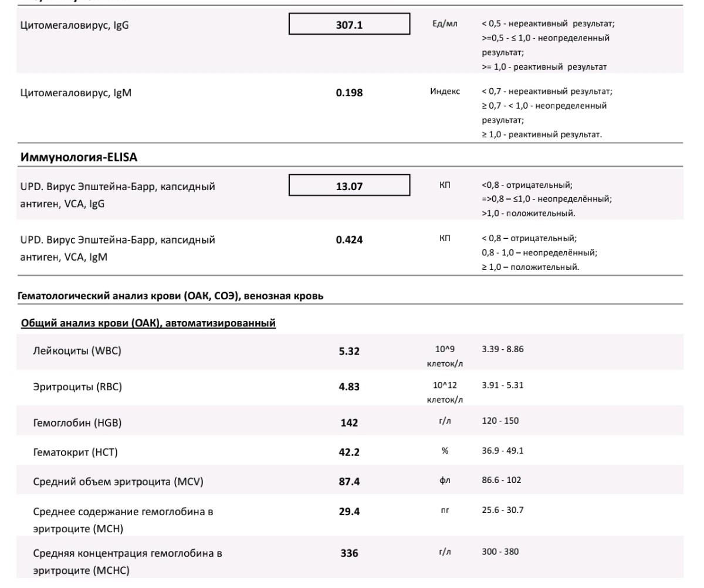Select the MCV result value 87.4

(x=349, y=482)
